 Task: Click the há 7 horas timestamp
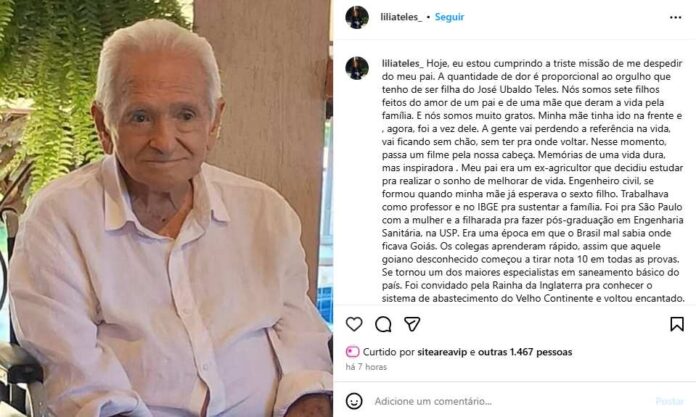click(x=366, y=367)
